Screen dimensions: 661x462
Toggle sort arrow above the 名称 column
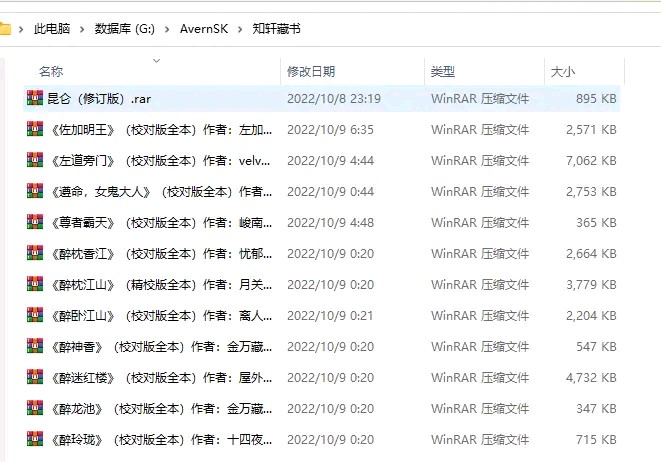156,61
